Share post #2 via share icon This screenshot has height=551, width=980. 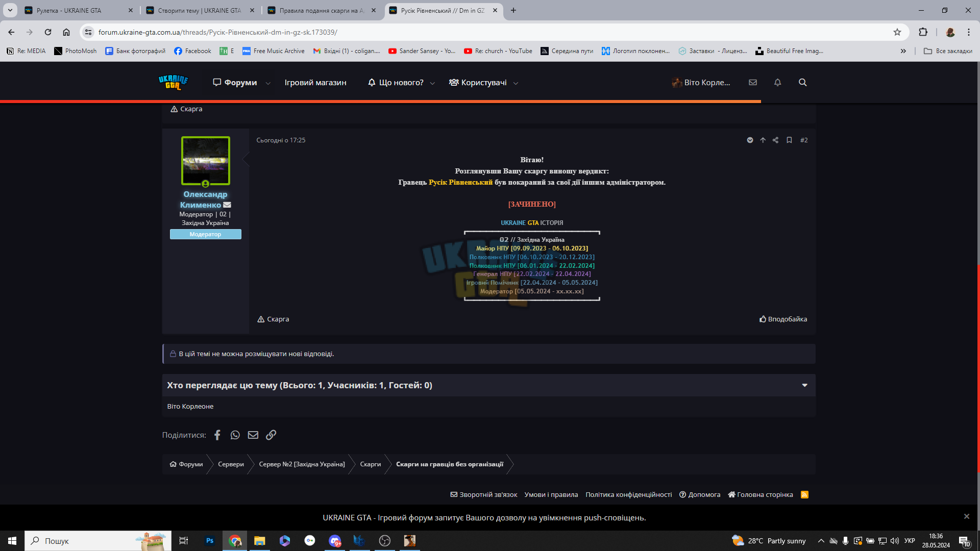pos(776,140)
